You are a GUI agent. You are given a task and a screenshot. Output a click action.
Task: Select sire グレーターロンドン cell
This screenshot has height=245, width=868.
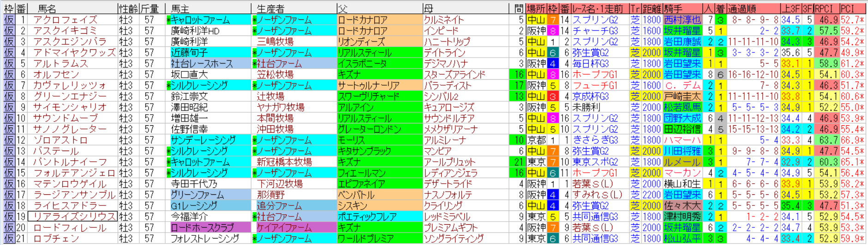(370, 129)
